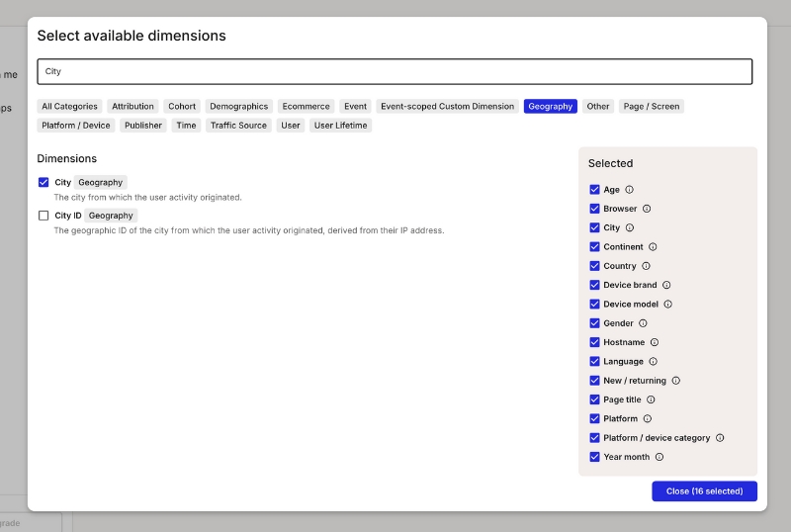Deselect Gender checkbox

coord(595,323)
